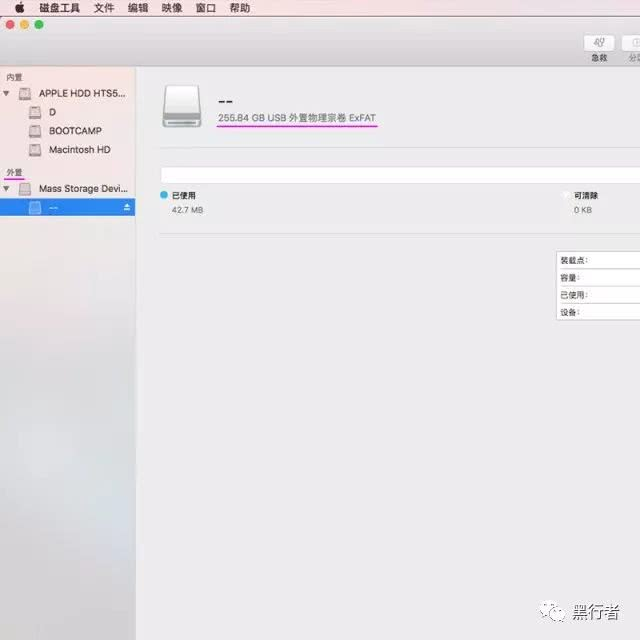Click the Partition toolbar button at right edge

[x=632, y=44]
